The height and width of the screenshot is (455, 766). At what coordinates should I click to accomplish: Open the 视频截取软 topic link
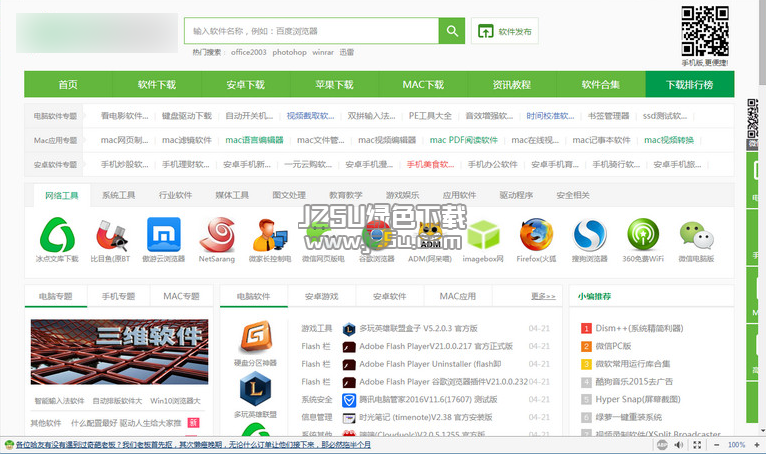tap(310, 116)
